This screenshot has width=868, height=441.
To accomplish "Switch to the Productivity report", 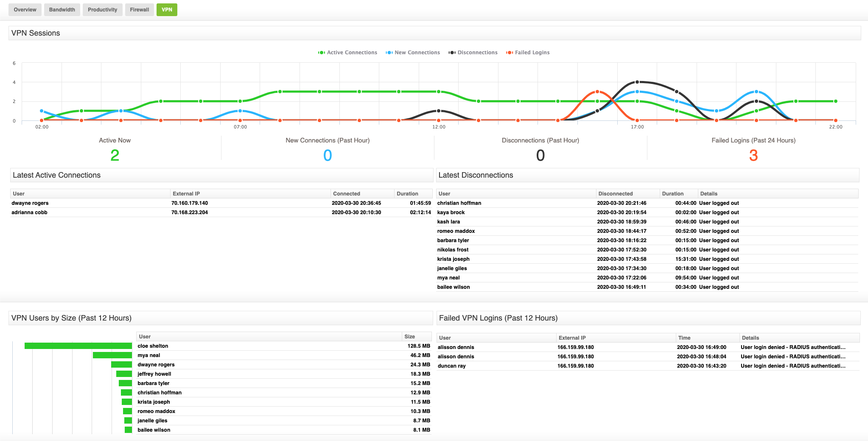I will (102, 9).
